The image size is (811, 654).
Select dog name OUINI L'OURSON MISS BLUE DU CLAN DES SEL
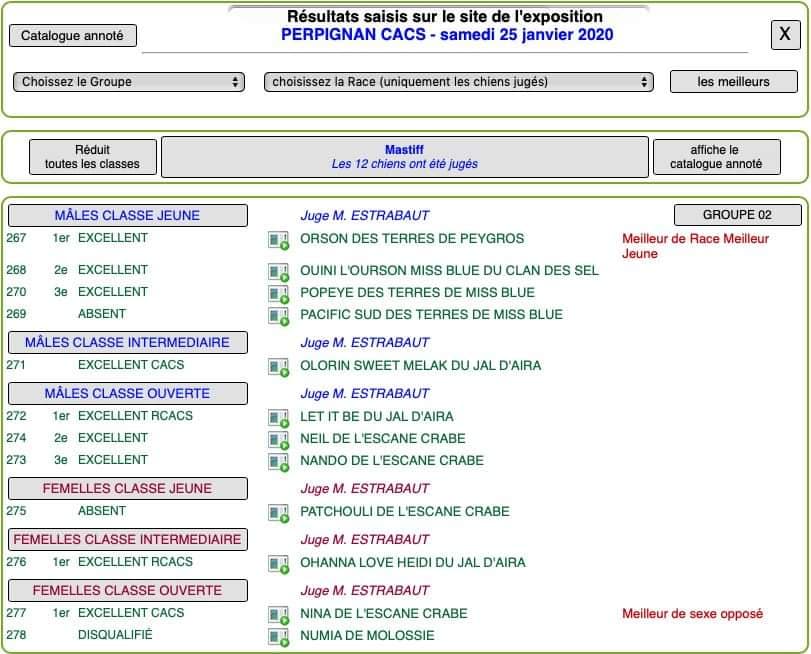[x=449, y=271]
